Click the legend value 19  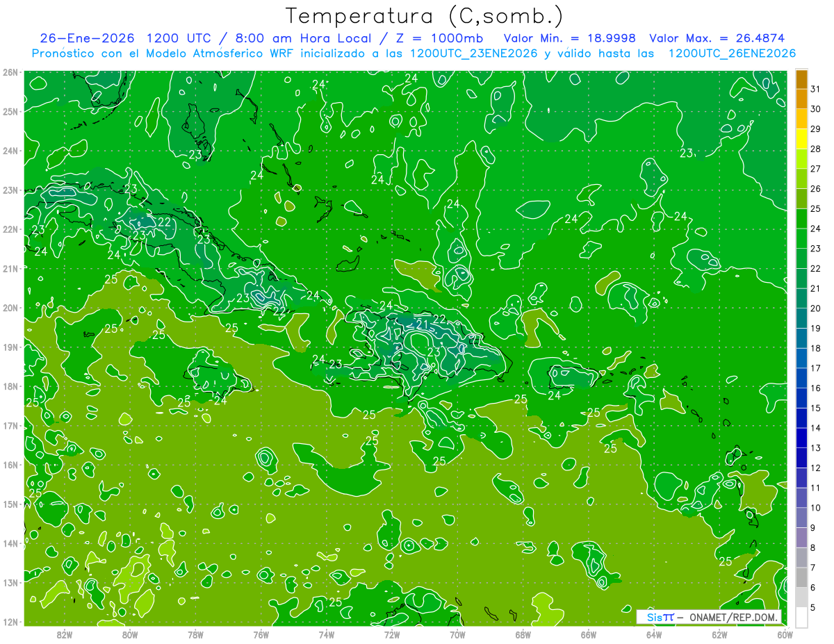pos(815,329)
